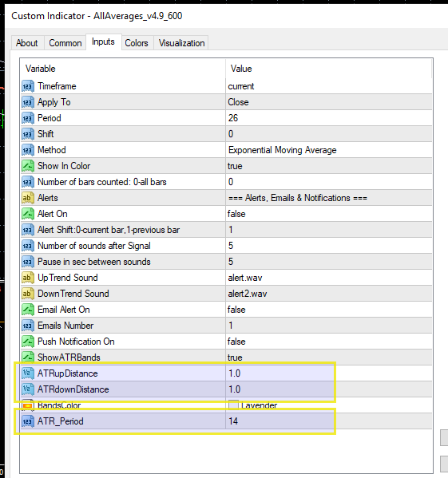
Task: Click the Email Alert On boolean icon
Action: 28,310
